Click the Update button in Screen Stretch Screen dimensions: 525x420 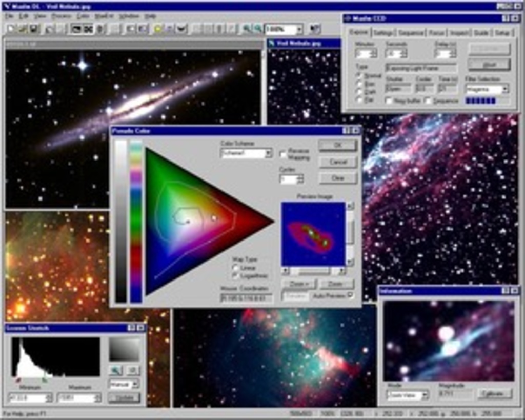125,397
